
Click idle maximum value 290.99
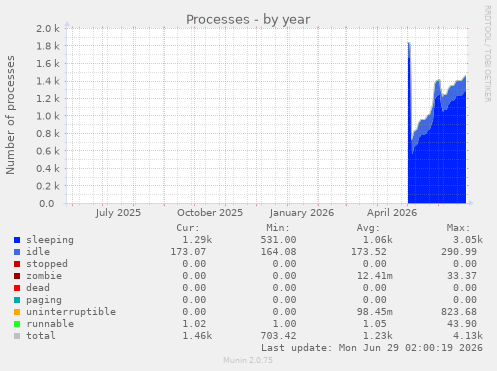pos(459,252)
